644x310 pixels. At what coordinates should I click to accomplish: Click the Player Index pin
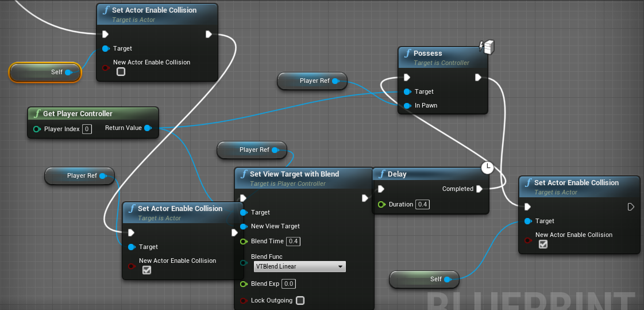37,129
